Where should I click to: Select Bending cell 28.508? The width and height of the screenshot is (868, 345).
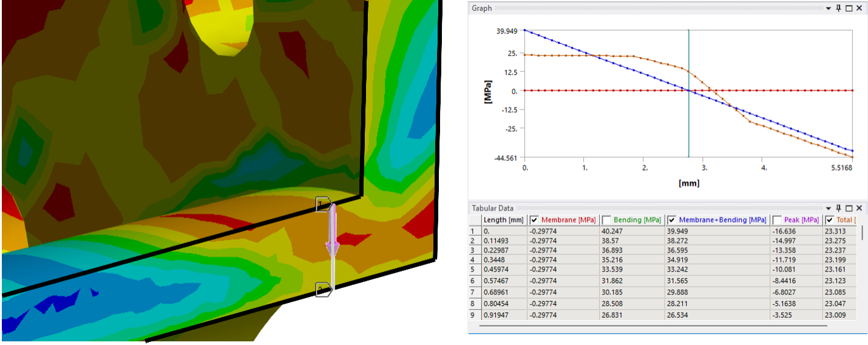tap(631, 304)
